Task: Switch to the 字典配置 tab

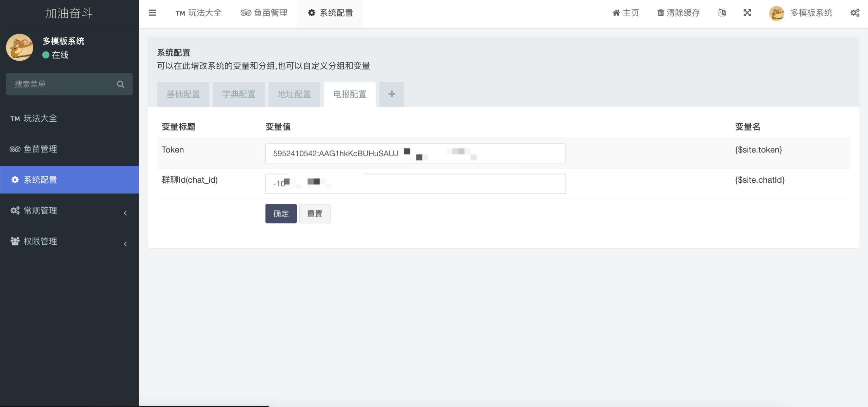Action: pyautogui.click(x=239, y=94)
